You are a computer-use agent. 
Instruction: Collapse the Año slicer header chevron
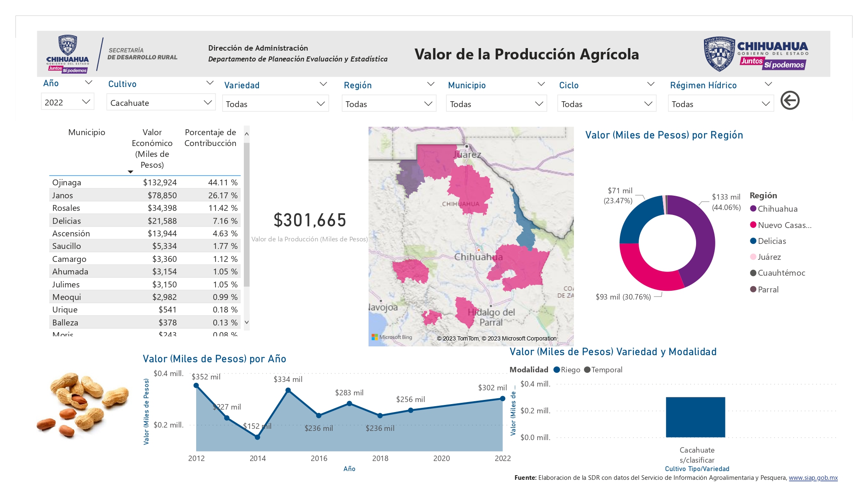point(88,83)
